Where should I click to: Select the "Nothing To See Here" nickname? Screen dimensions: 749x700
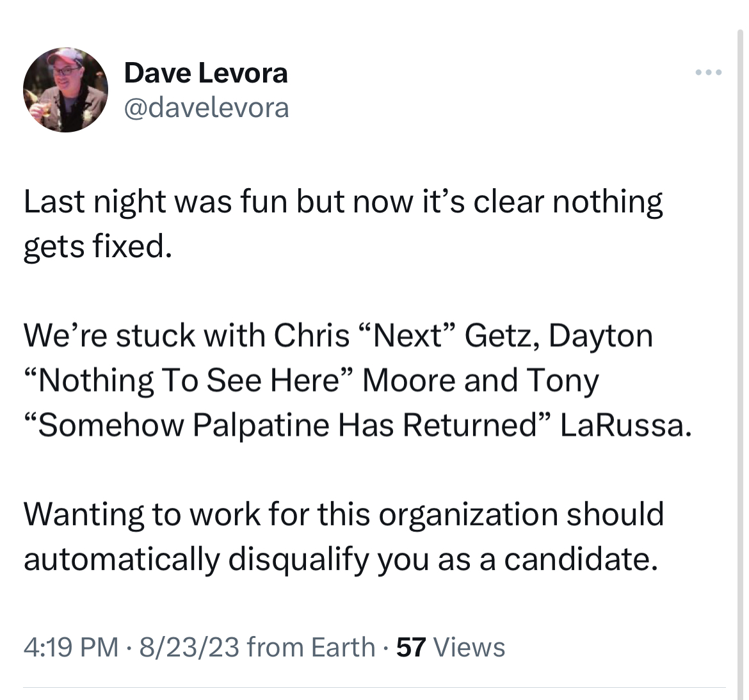coord(188,381)
